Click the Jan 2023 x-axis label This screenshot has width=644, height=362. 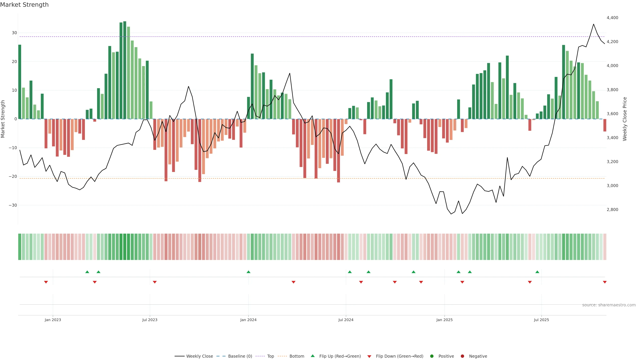click(x=53, y=320)
